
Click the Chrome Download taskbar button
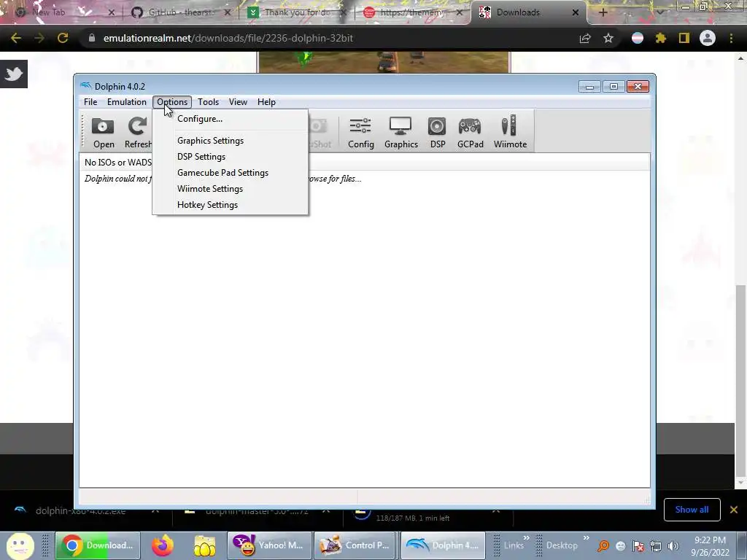coord(98,545)
